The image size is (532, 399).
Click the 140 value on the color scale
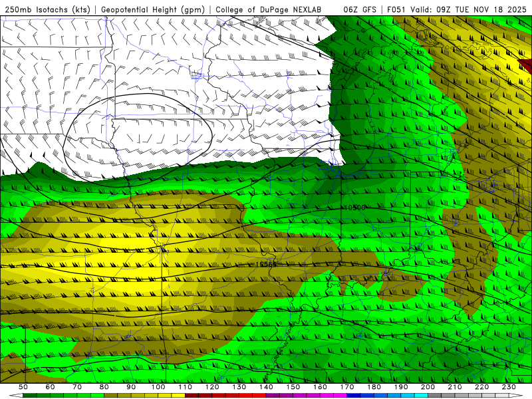click(x=266, y=387)
